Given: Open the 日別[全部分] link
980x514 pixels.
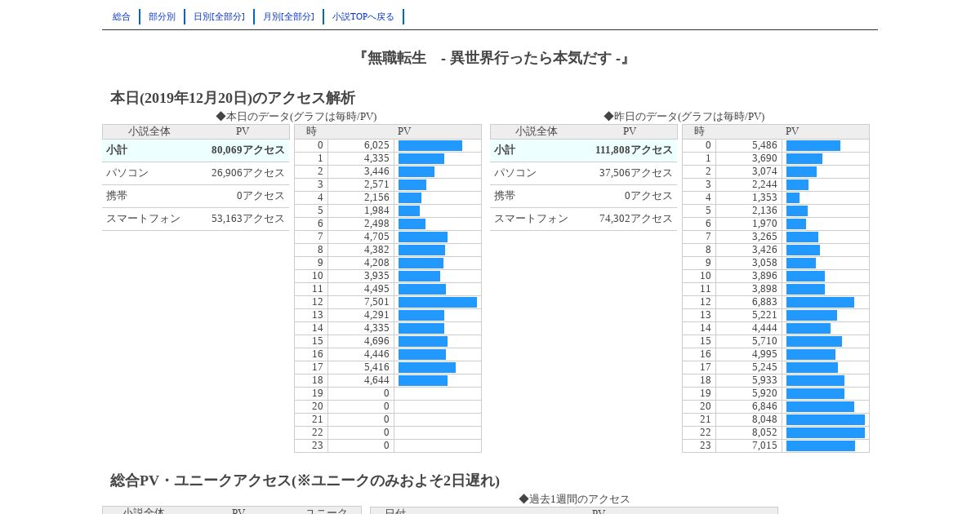Looking at the screenshot, I should point(219,16).
